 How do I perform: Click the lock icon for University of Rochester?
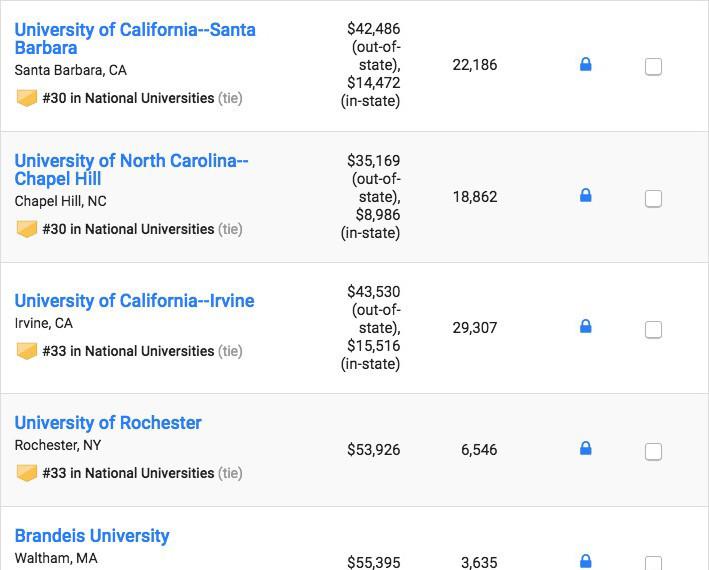(586, 449)
